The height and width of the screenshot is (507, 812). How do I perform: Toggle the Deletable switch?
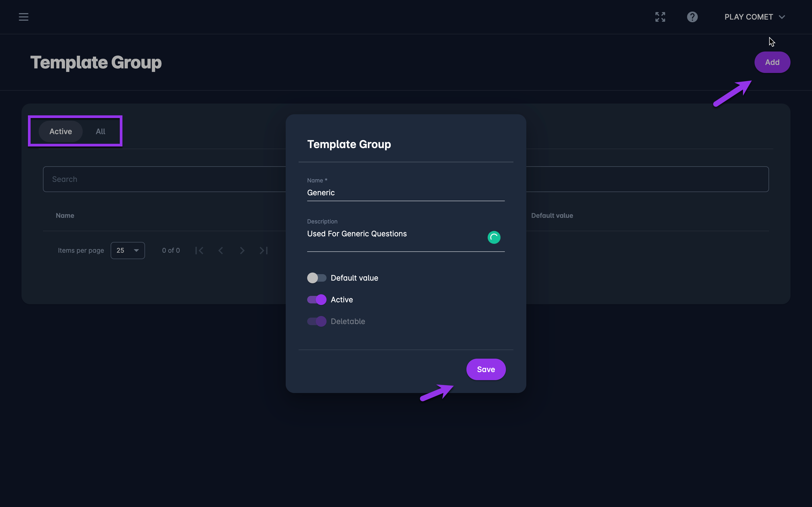(x=316, y=321)
